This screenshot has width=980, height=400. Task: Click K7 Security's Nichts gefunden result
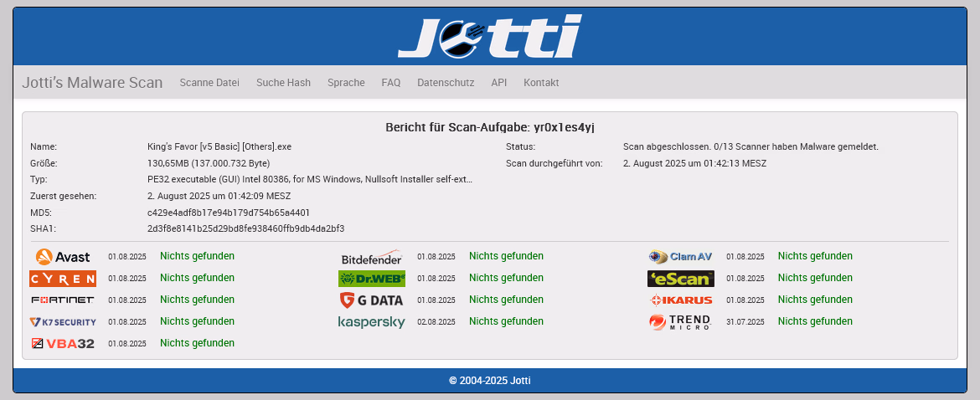click(x=198, y=321)
